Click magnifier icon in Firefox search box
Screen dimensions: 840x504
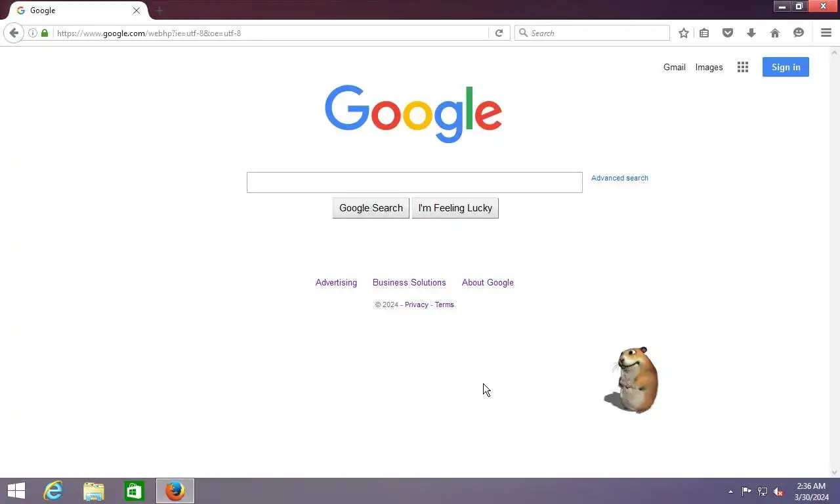pyautogui.click(x=524, y=33)
